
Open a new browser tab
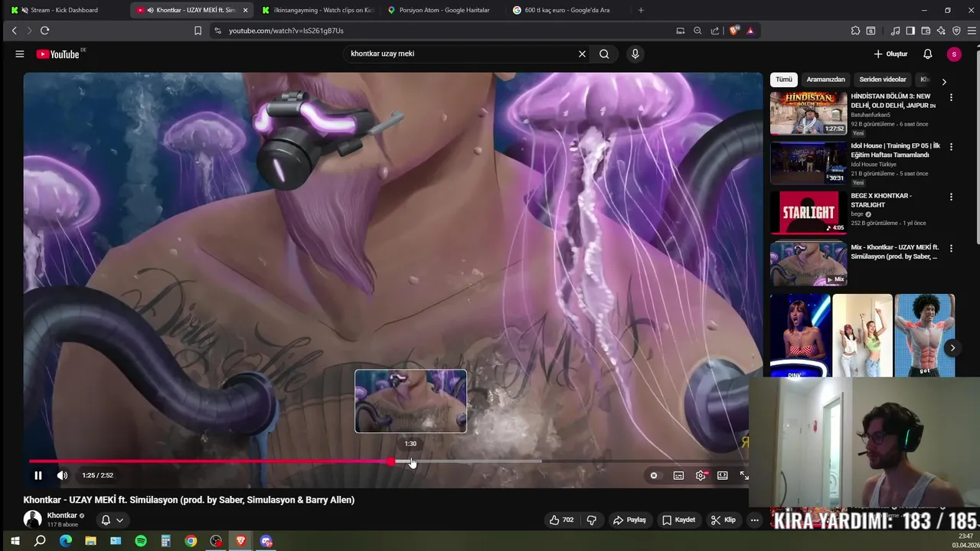click(x=641, y=10)
